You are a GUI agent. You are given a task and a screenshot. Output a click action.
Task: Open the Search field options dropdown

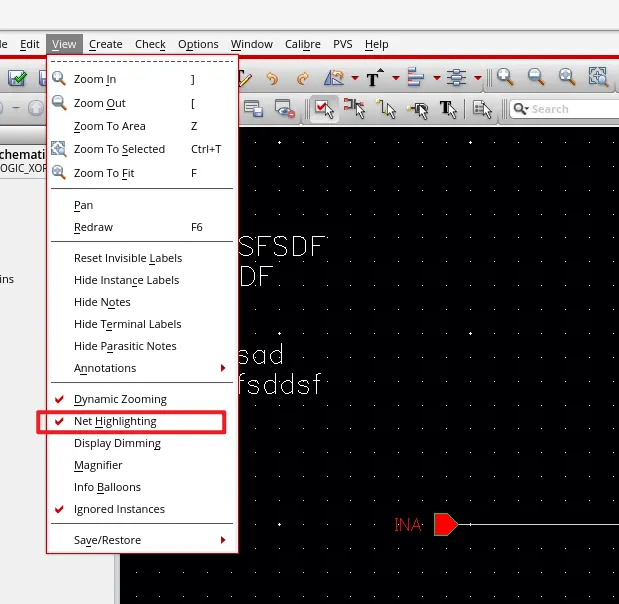coord(521,109)
